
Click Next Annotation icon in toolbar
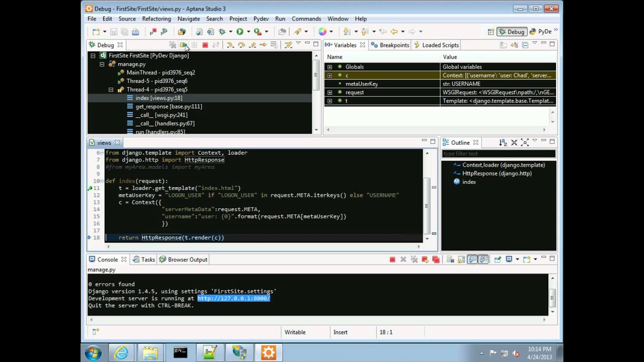346,32
